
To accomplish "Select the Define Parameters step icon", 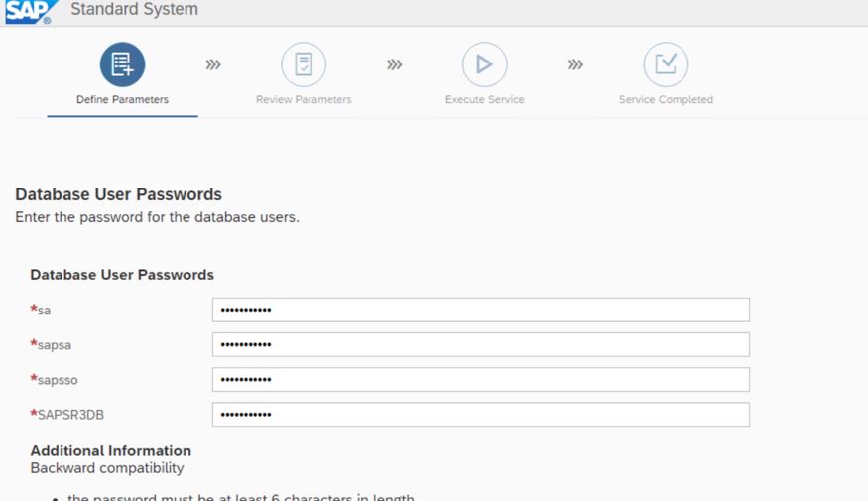I will 122,64.
